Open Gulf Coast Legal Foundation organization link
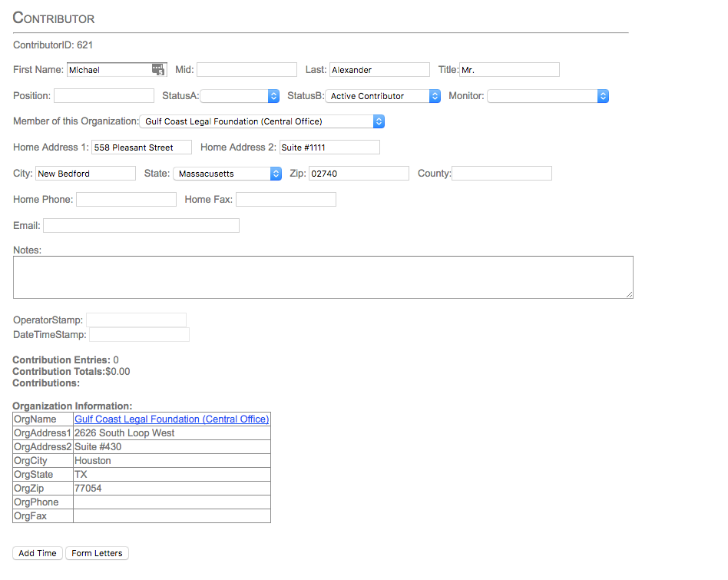 tap(171, 419)
